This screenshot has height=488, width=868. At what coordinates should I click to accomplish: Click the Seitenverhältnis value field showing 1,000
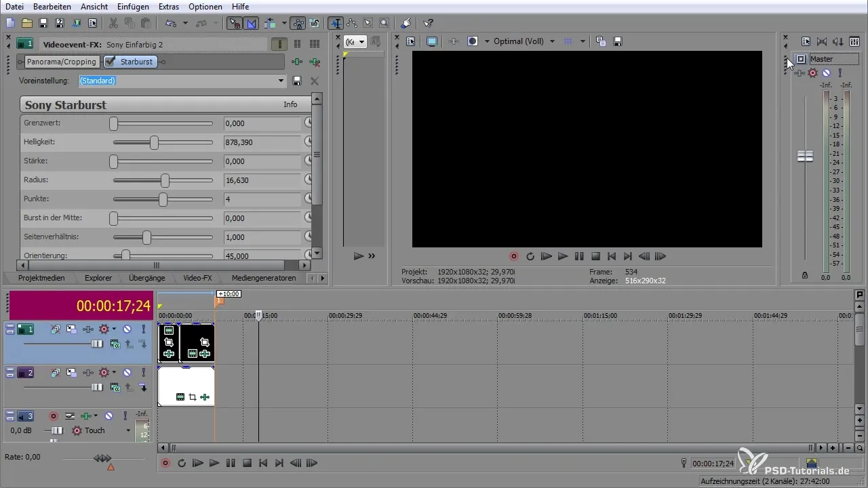pyautogui.click(x=262, y=237)
